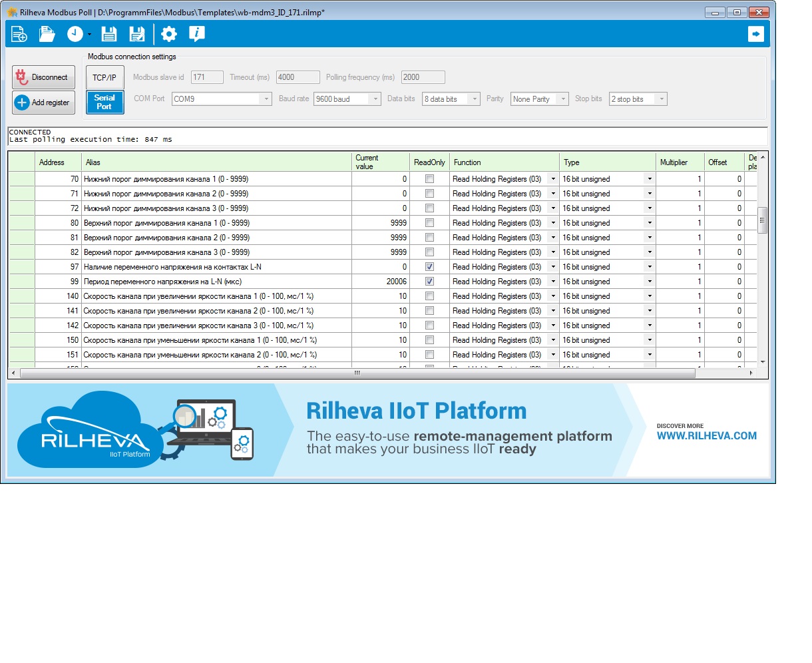Create a new register template file

[19, 34]
